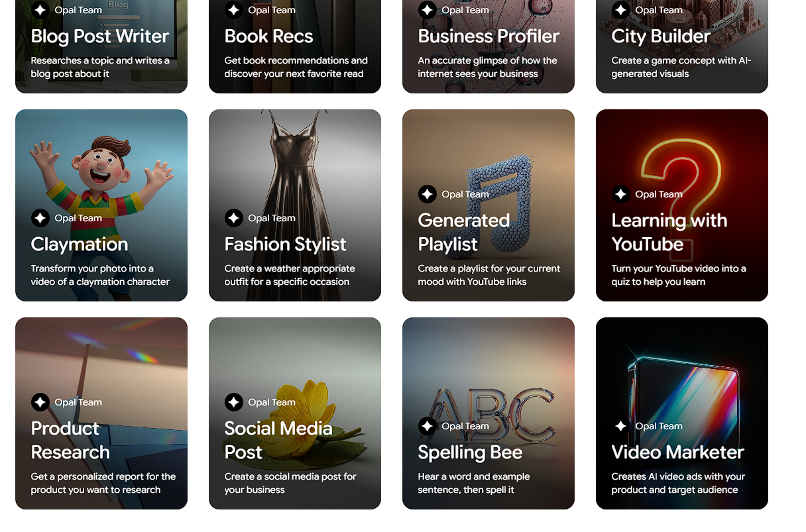
Task: Open the Video Marketer title
Action: [678, 452]
